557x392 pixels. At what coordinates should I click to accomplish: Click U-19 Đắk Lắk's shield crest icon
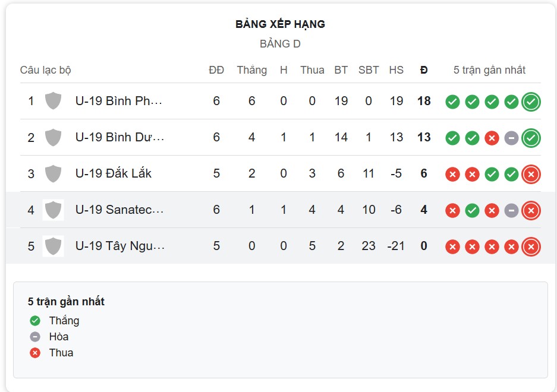coord(53,173)
